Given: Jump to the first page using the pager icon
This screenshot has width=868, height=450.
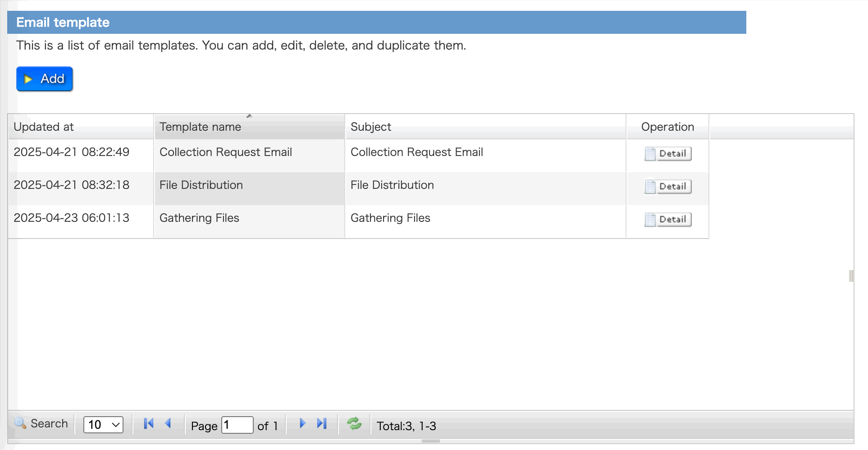Looking at the screenshot, I should tap(148, 423).
